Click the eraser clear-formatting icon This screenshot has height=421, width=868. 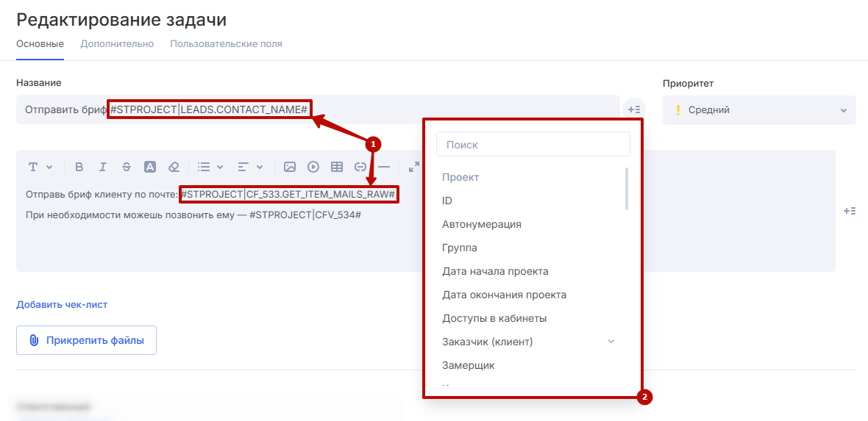[x=174, y=167]
